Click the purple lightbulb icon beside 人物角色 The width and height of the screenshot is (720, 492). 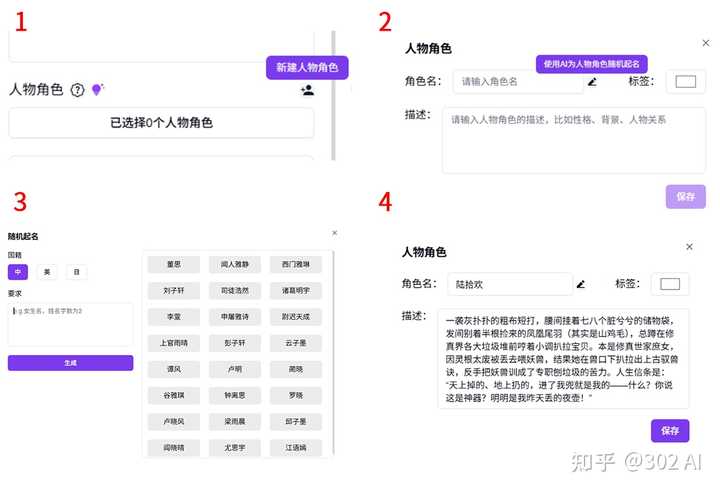97,90
